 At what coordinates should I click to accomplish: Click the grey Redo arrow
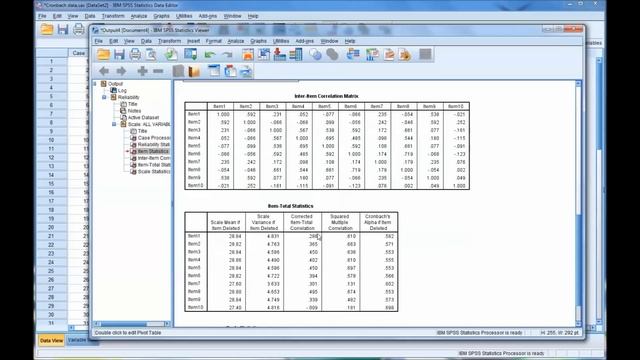click(227, 54)
